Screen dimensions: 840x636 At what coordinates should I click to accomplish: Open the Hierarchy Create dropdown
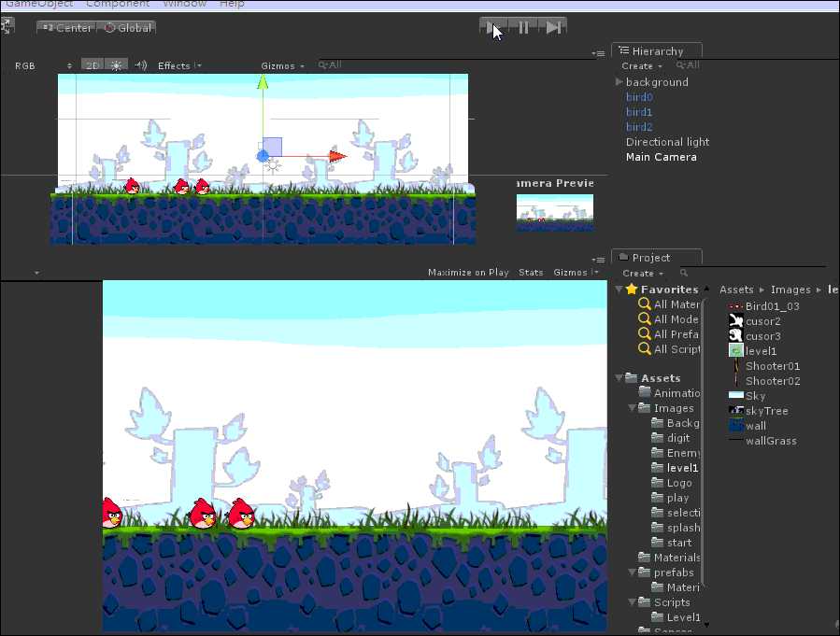click(x=642, y=66)
